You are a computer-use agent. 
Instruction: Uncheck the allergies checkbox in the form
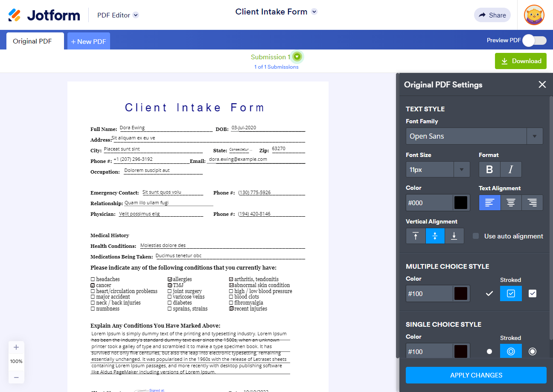pyautogui.click(x=170, y=279)
